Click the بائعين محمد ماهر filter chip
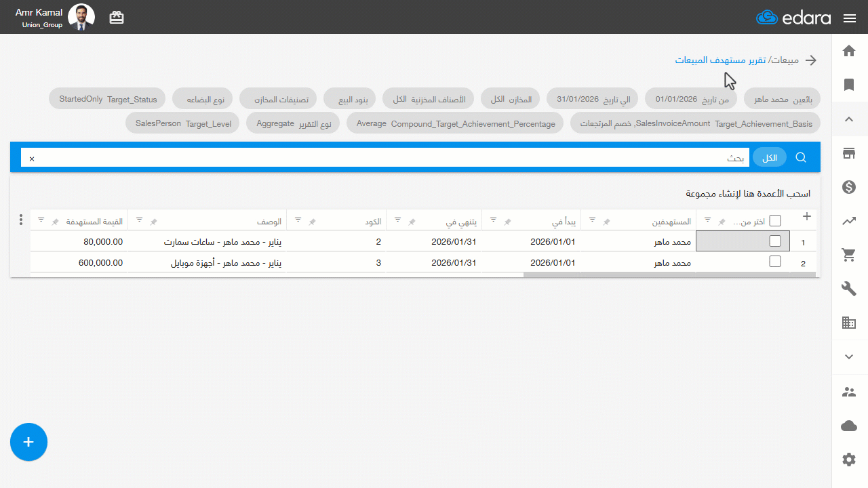Image resolution: width=868 pixels, height=488 pixels. [x=783, y=99]
